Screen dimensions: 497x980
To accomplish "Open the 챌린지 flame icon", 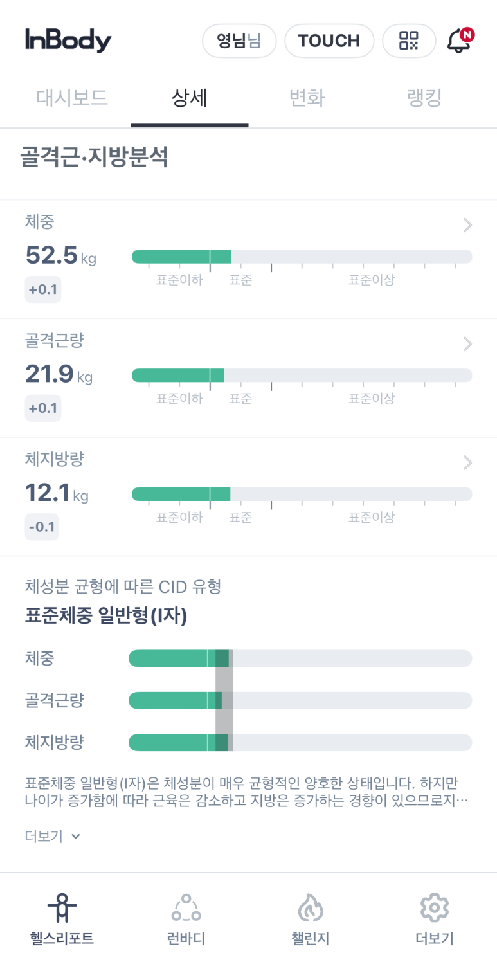I will pos(310,908).
